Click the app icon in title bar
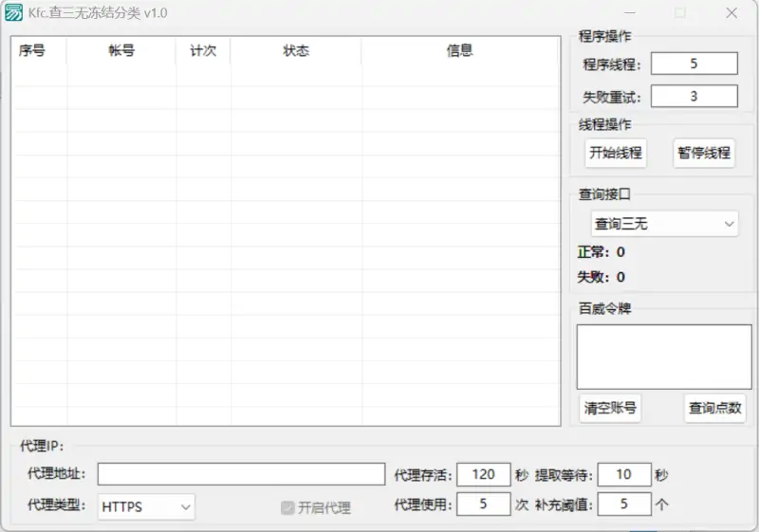Viewport: 759px width, 532px height. (14, 13)
